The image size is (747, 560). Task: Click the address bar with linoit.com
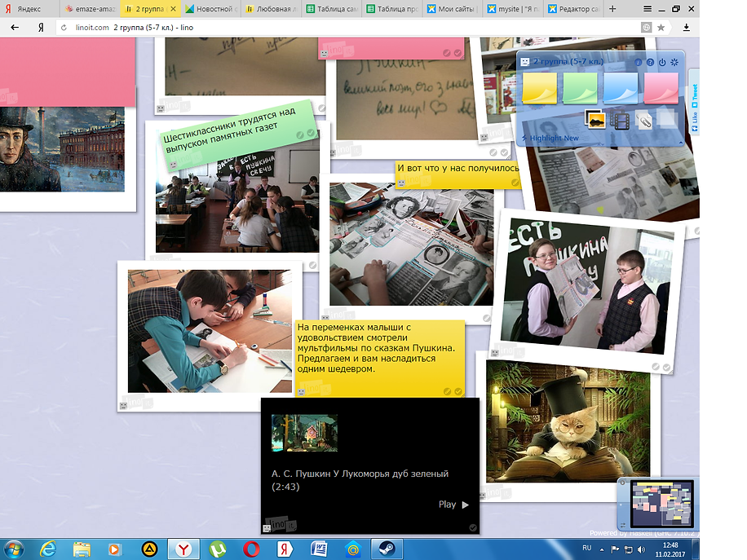[x=351, y=28]
